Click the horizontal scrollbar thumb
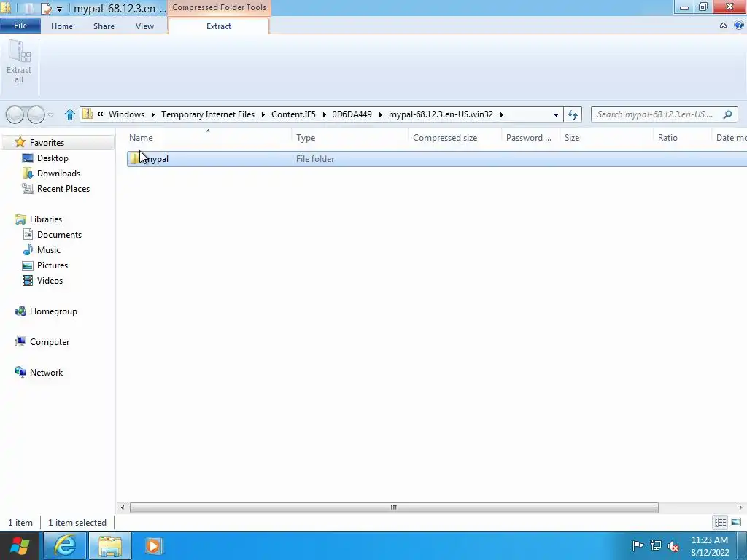Viewport: 747px width, 560px height. click(x=394, y=507)
